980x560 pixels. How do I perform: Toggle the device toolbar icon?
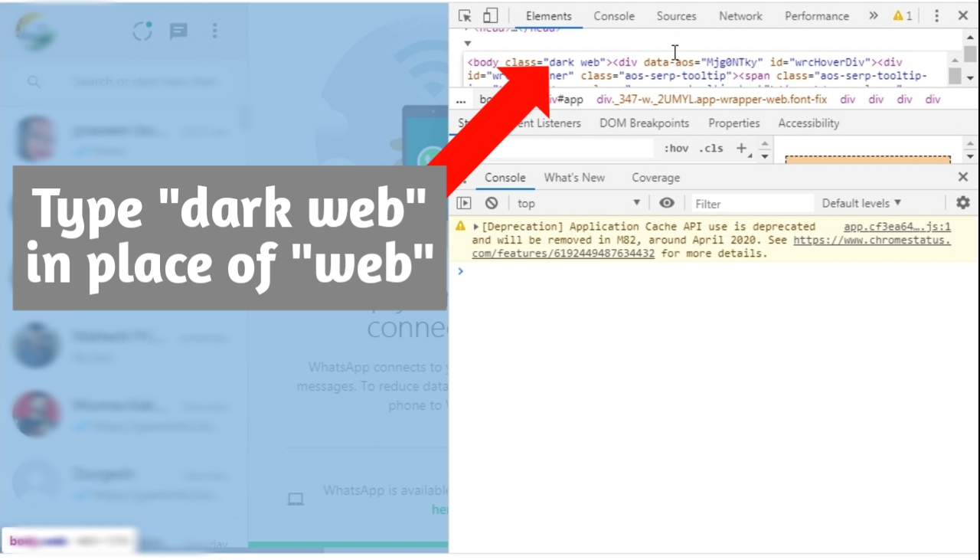[x=490, y=15]
